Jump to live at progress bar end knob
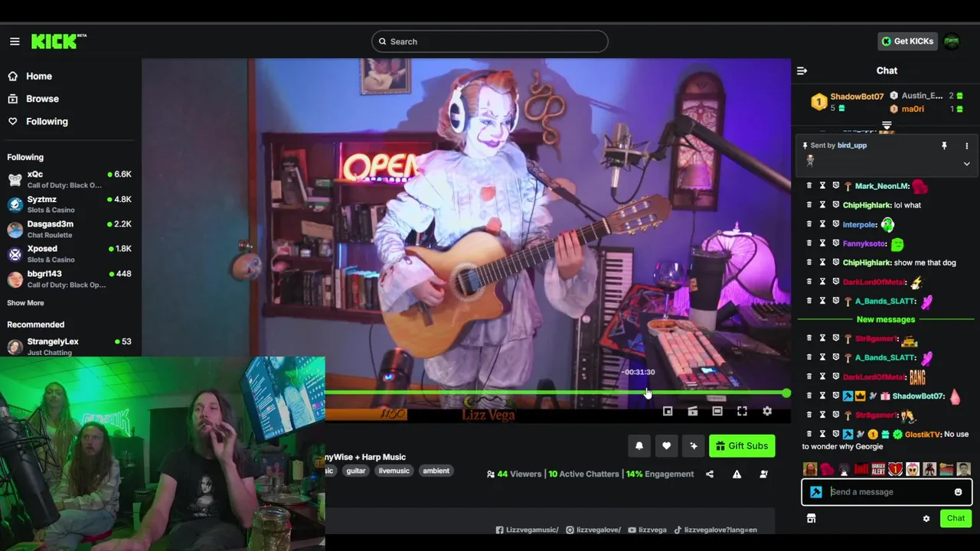The width and height of the screenshot is (980, 551). click(786, 393)
